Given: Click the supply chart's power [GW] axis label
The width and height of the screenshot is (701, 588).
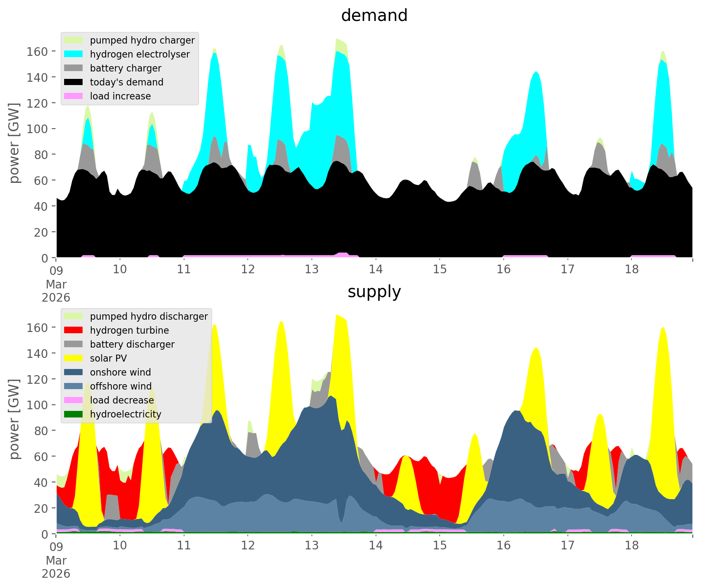Looking at the screenshot, I should pyautogui.click(x=14, y=419).
